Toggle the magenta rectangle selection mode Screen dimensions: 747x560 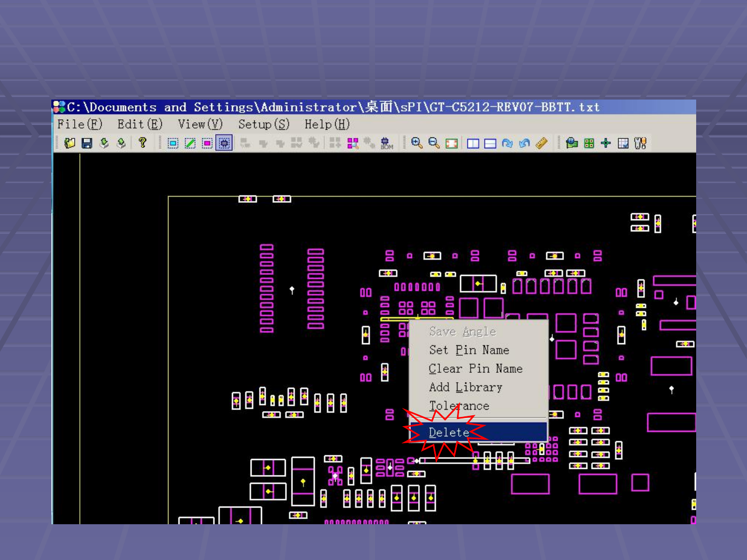click(x=207, y=143)
